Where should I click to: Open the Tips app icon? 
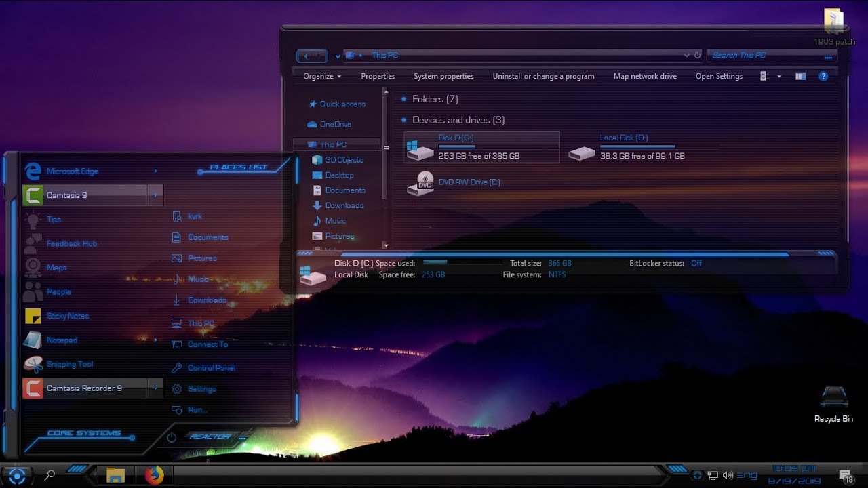(x=33, y=220)
